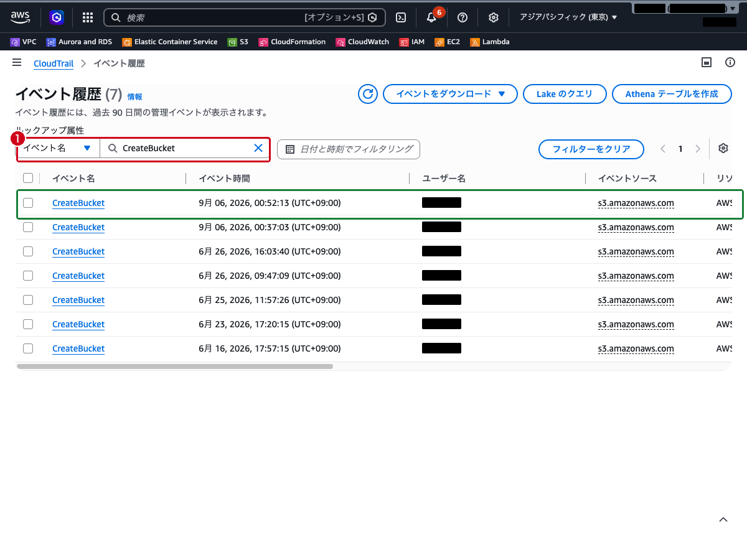Open IAM bookmark
The image size is (747, 560).
[x=412, y=42]
